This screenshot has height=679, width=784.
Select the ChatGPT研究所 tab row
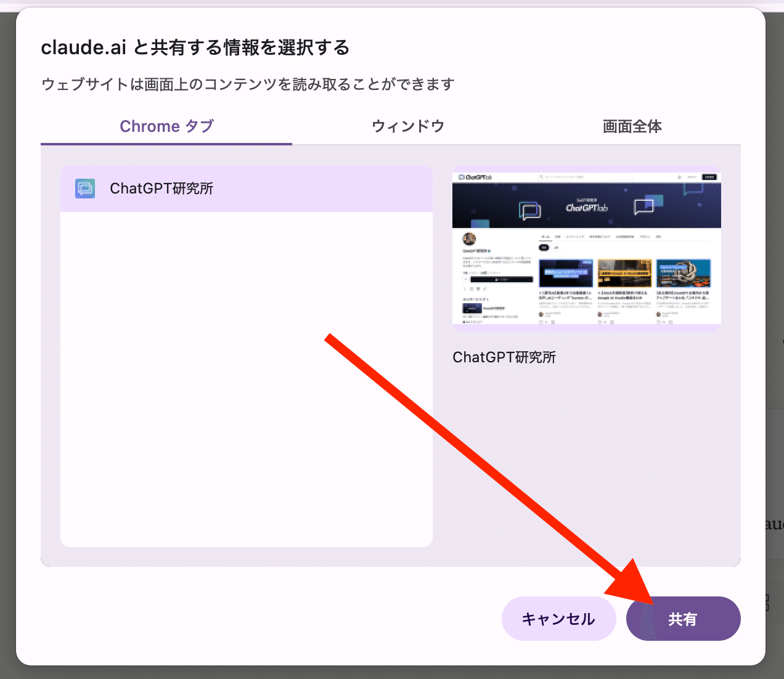coord(247,189)
